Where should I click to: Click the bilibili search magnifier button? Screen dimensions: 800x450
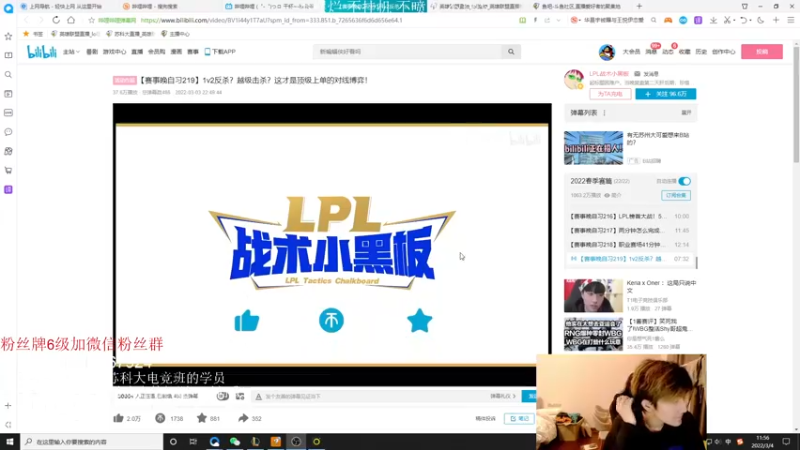coord(511,52)
